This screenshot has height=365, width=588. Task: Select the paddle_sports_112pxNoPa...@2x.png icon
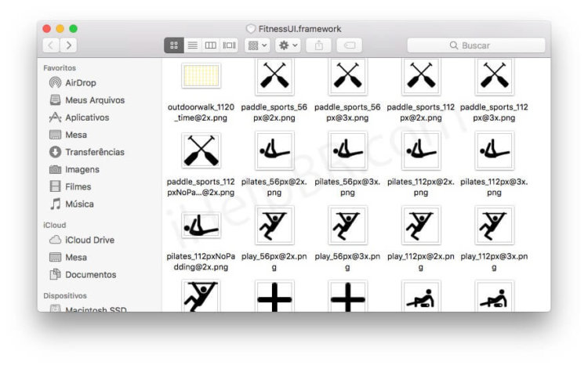(201, 150)
